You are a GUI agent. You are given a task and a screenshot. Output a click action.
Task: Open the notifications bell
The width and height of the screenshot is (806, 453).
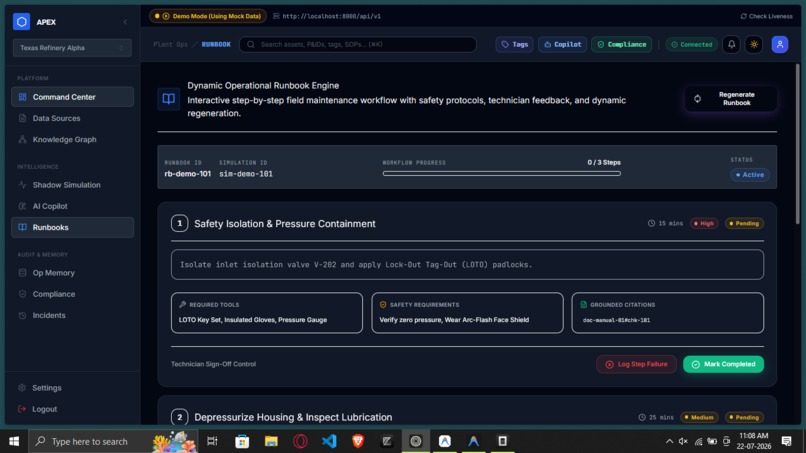(x=731, y=44)
